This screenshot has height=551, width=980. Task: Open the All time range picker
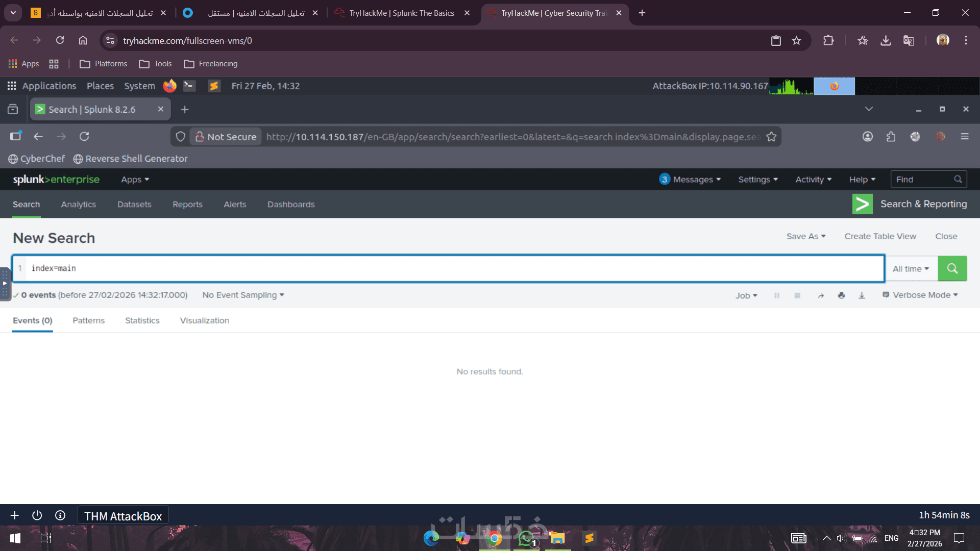pyautogui.click(x=911, y=269)
